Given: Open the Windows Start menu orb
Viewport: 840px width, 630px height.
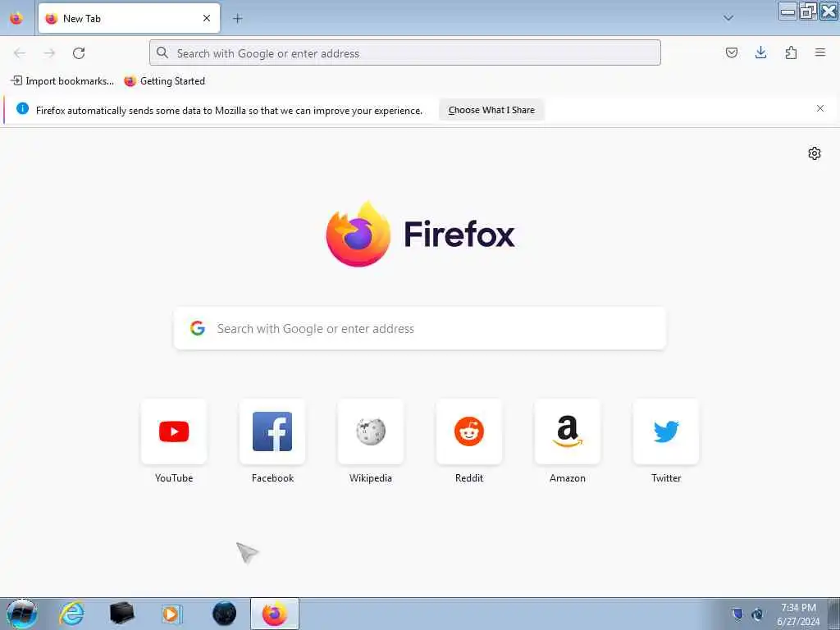Looking at the screenshot, I should (22, 614).
